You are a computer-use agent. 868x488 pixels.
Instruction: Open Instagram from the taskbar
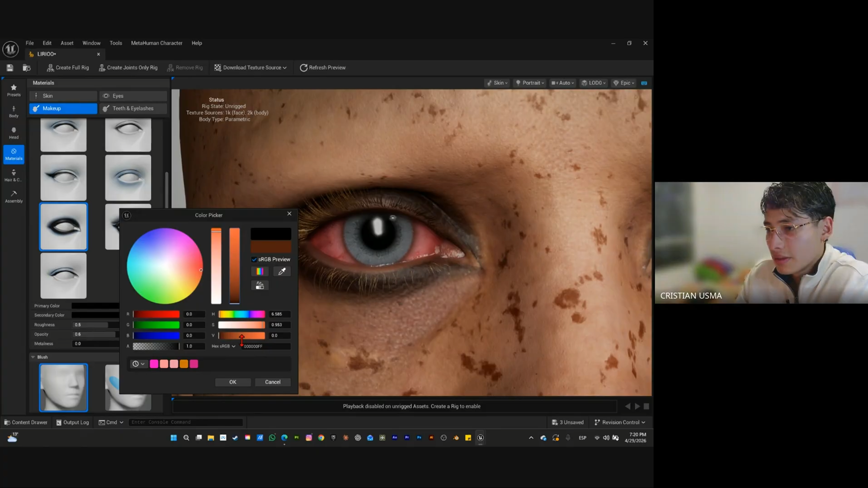[309, 437]
